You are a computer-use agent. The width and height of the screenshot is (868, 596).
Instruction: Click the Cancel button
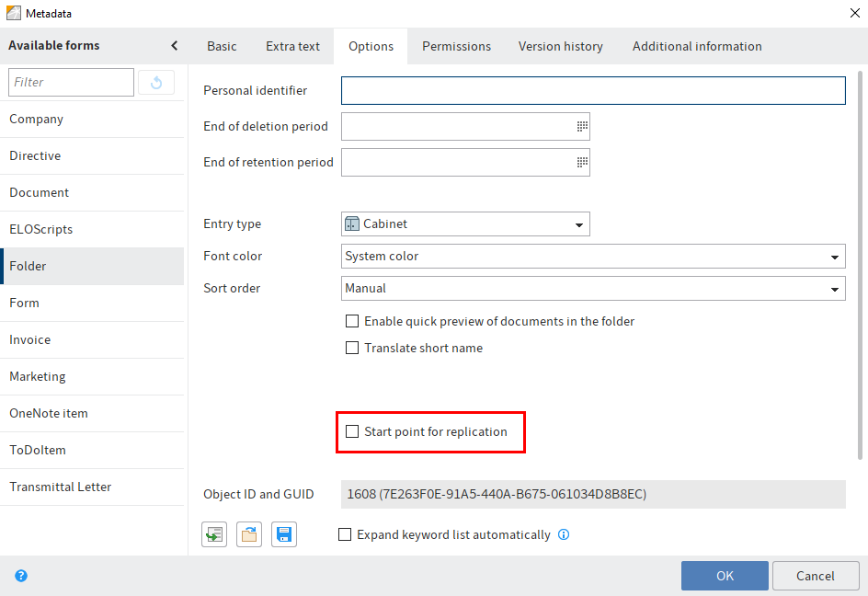[x=816, y=576]
